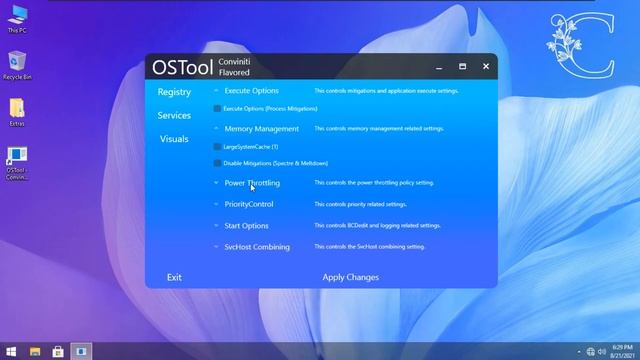Expand the Power Throttling group arrow
640x360 pixels.
pyautogui.click(x=216, y=183)
